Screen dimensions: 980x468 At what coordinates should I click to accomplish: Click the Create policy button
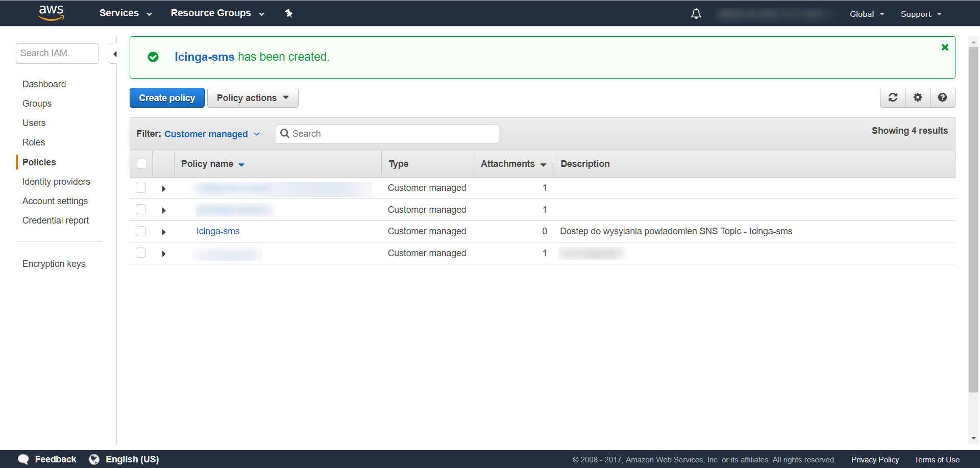click(x=167, y=97)
